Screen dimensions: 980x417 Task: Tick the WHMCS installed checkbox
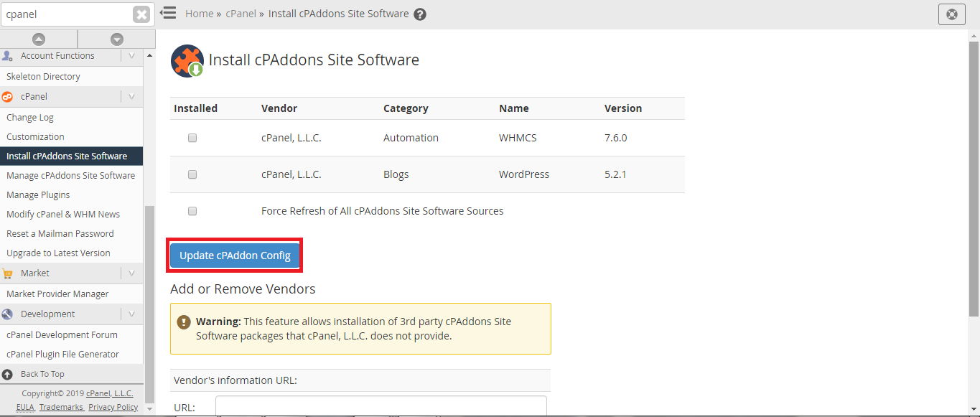pyautogui.click(x=192, y=138)
